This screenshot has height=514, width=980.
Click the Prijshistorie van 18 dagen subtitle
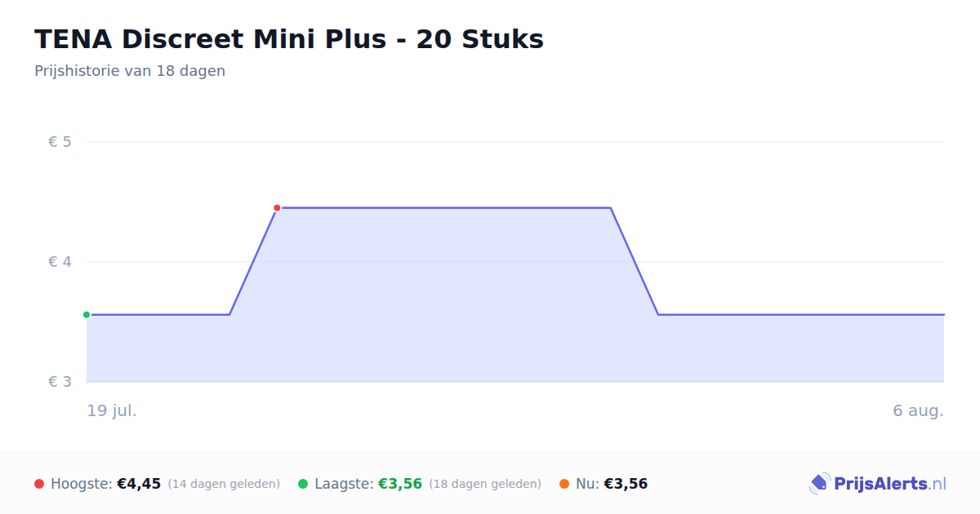tap(130, 71)
